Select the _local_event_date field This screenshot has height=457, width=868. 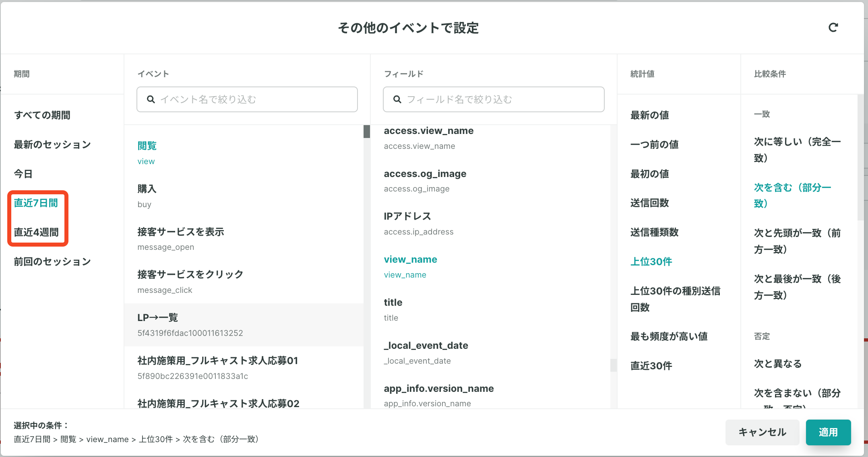tap(490, 353)
